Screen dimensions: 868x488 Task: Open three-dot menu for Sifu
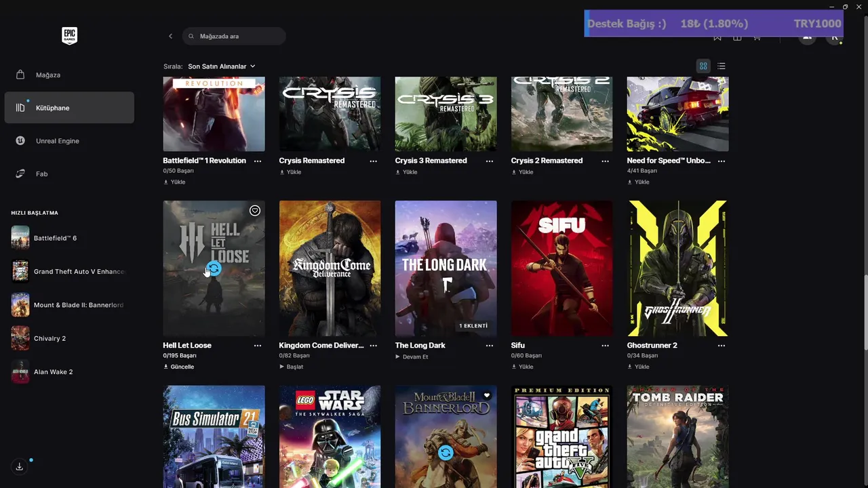(x=606, y=346)
